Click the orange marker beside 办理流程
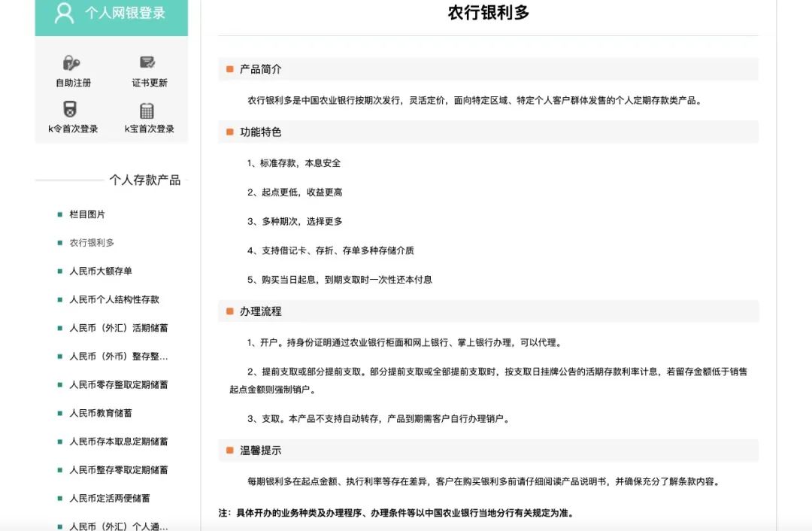The height and width of the screenshot is (531, 812). point(229,311)
